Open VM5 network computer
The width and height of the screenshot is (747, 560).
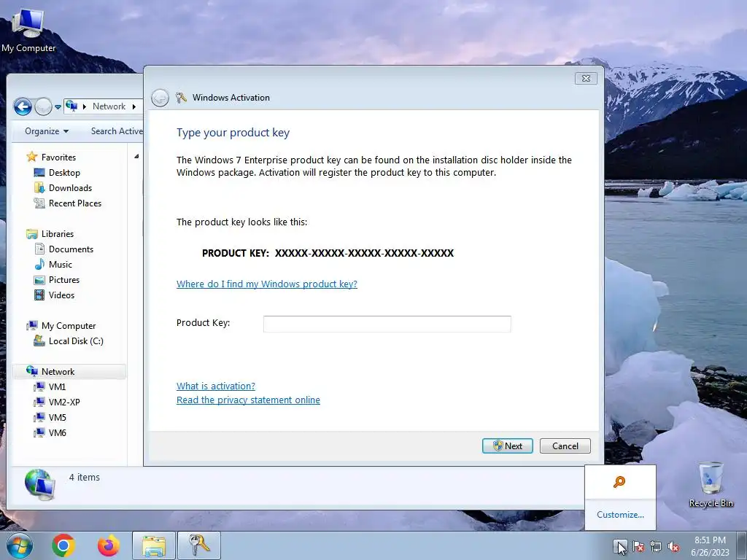(x=57, y=417)
